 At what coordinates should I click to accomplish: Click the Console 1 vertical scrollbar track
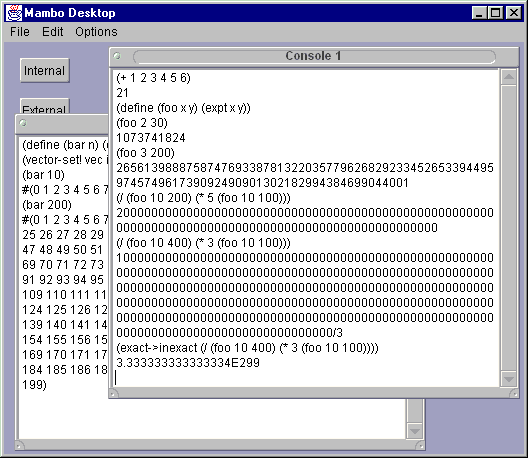pyautogui.click(x=508, y=228)
